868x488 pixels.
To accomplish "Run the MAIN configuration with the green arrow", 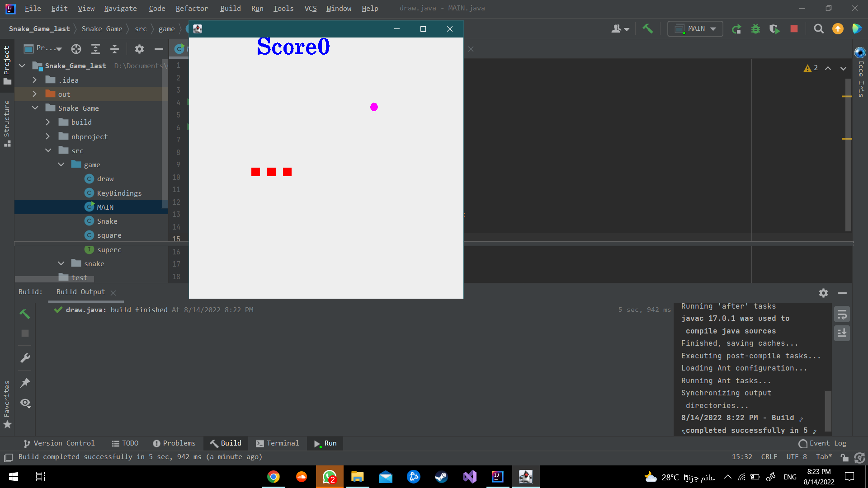I will tap(736, 28).
